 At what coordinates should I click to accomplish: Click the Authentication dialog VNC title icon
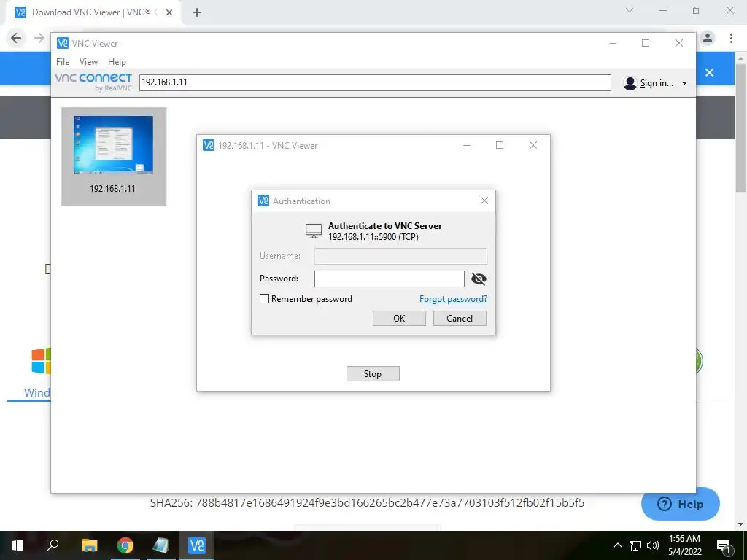(263, 201)
